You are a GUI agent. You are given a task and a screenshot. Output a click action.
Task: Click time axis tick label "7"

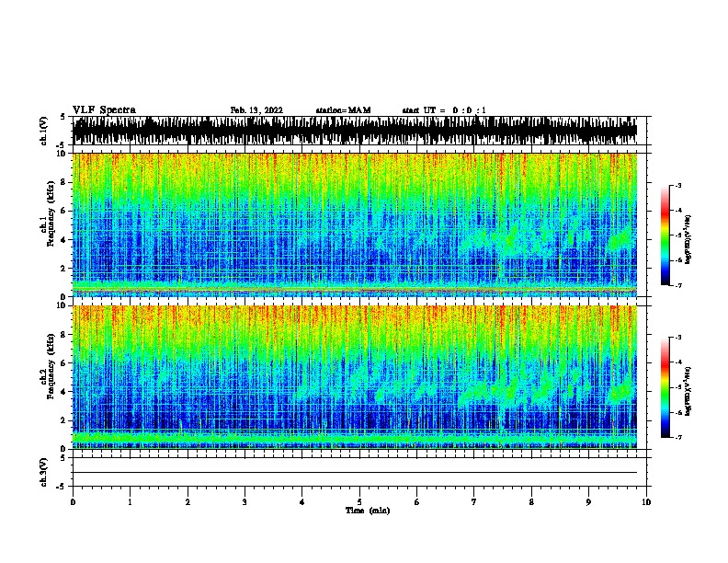[474, 501]
